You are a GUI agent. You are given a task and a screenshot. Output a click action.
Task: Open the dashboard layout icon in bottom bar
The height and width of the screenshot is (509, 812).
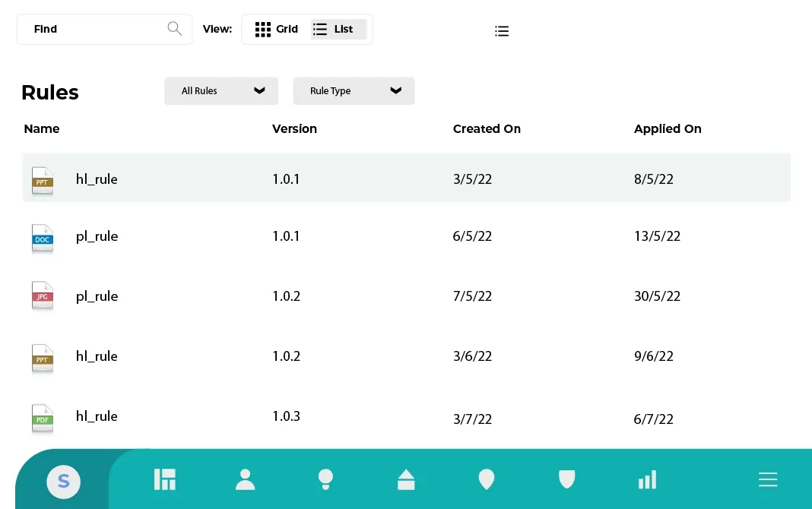point(165,479)
